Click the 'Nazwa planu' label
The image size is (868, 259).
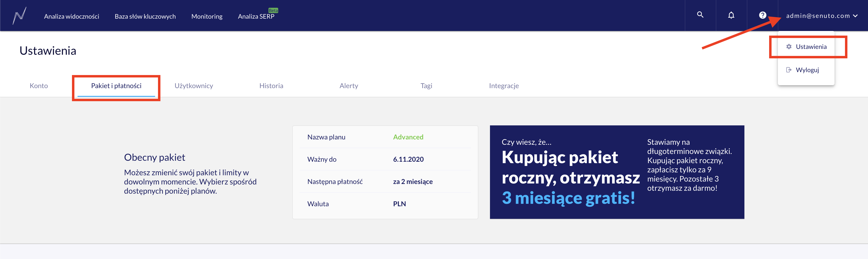326,137
